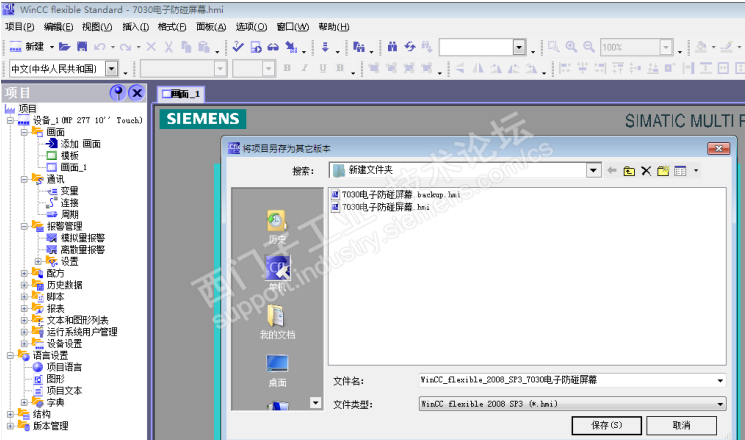
Task: Click the underline U formatting icon
Action: (x=323, y=68)
